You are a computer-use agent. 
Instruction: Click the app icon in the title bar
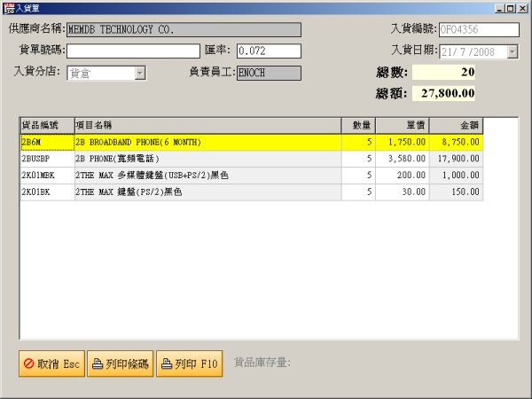(x=9, y=9)
